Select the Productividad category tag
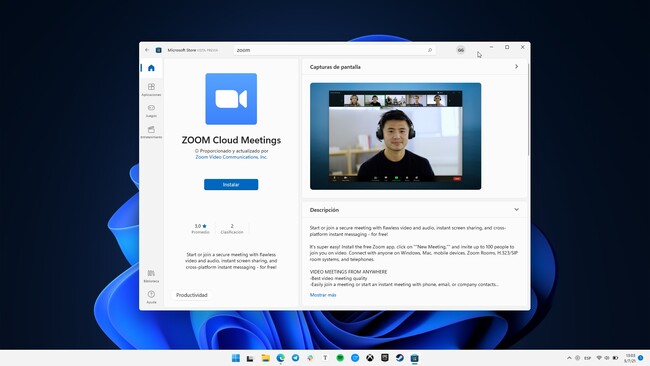The image size is (650, 366). pyautogui.click(x=192, y=295)
